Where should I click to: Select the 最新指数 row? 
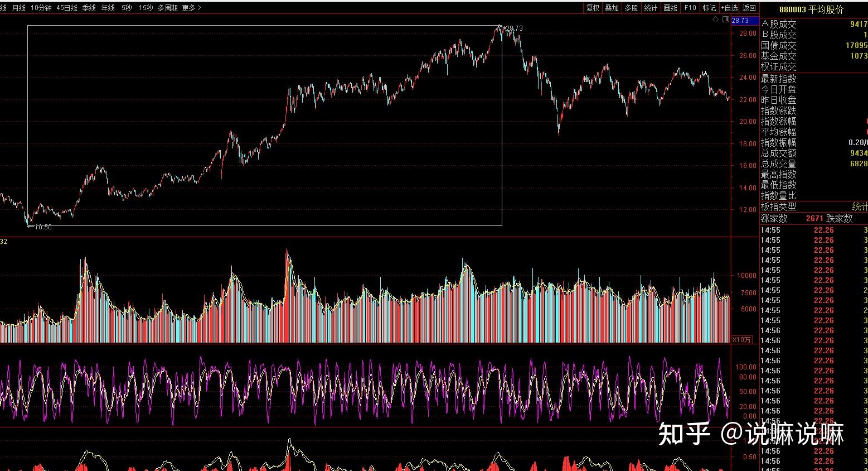pyautogui.click(x=814, y=79)
